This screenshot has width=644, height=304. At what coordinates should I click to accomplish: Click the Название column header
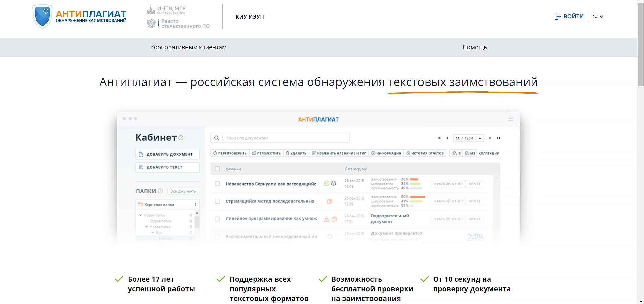point(233,169)
